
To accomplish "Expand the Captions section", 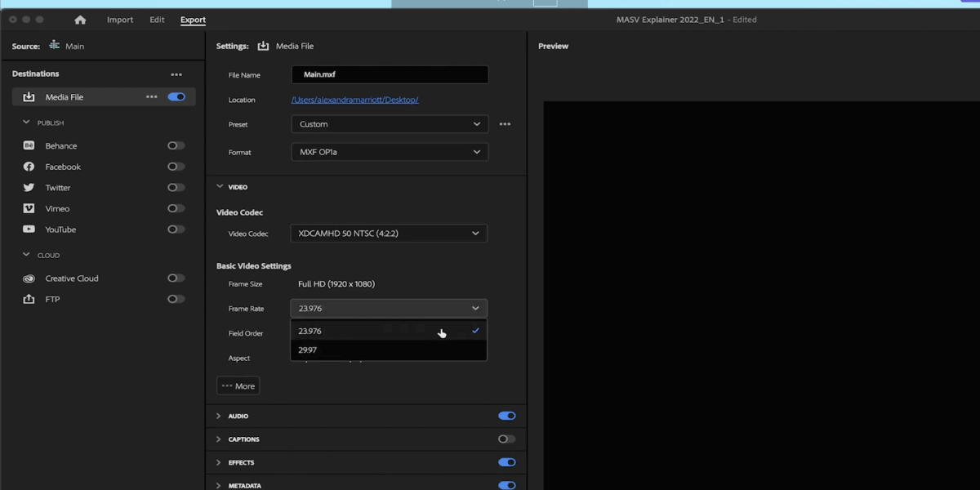I will coord(219,439).
